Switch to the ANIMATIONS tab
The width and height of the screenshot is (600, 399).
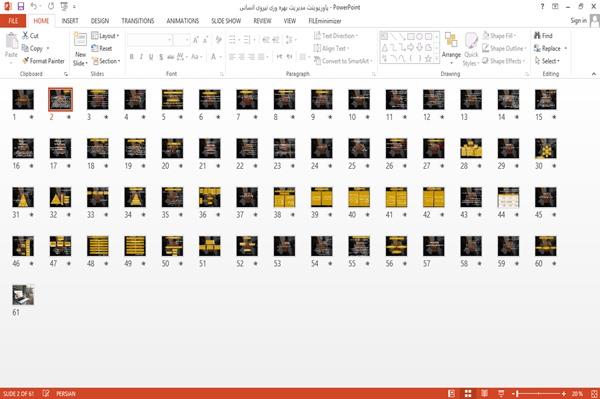click(x=183, y=21)
